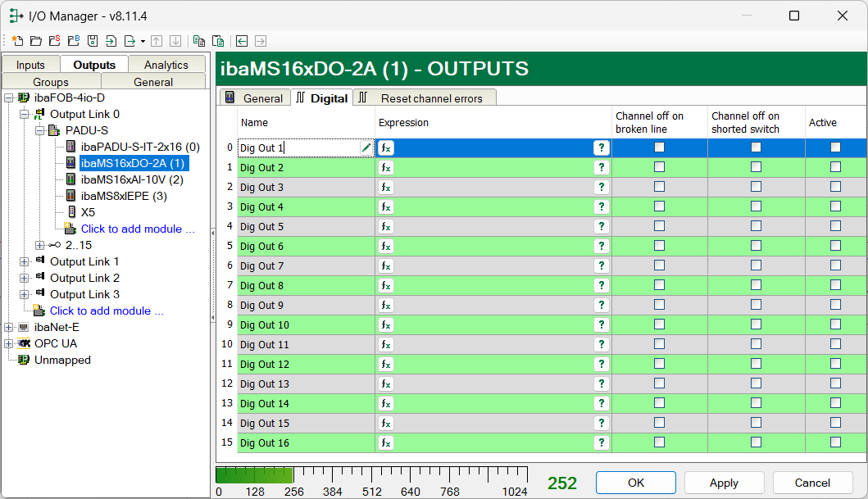Navigate back with the left arrow icon
Viewport: 868px width, 499px height.
pos(242,41)
